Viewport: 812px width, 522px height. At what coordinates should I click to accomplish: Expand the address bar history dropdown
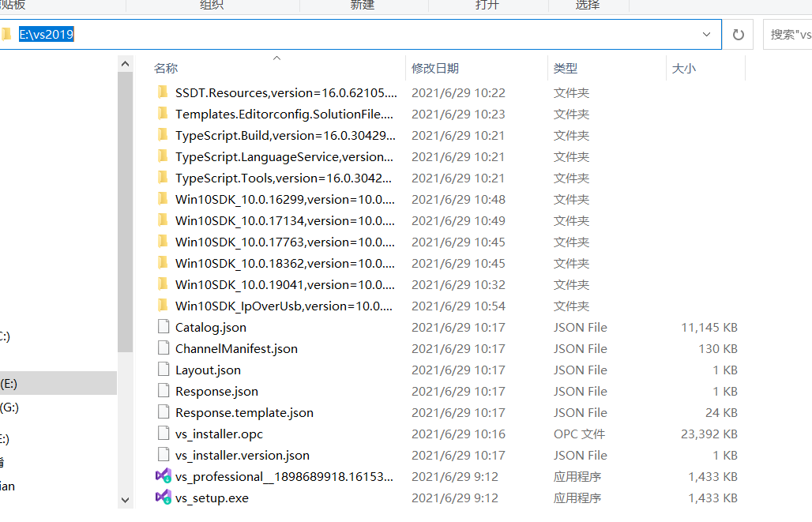tap(706, 34)
